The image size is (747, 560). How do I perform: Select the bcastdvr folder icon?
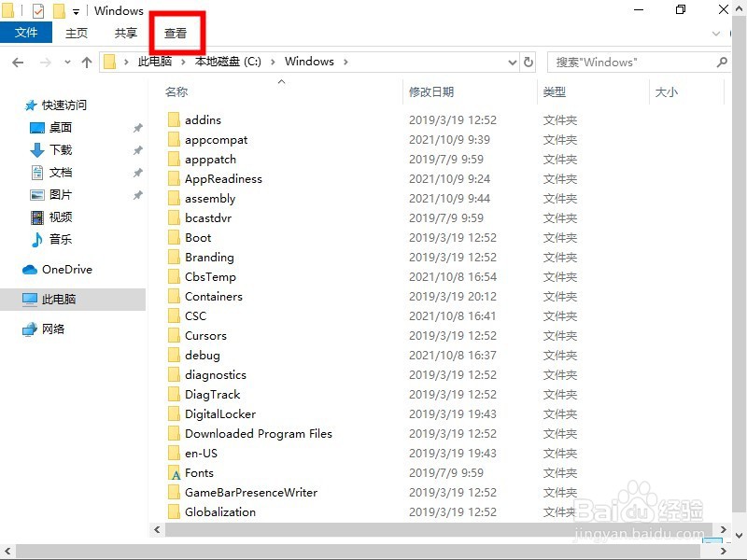[x=174, y=217]
